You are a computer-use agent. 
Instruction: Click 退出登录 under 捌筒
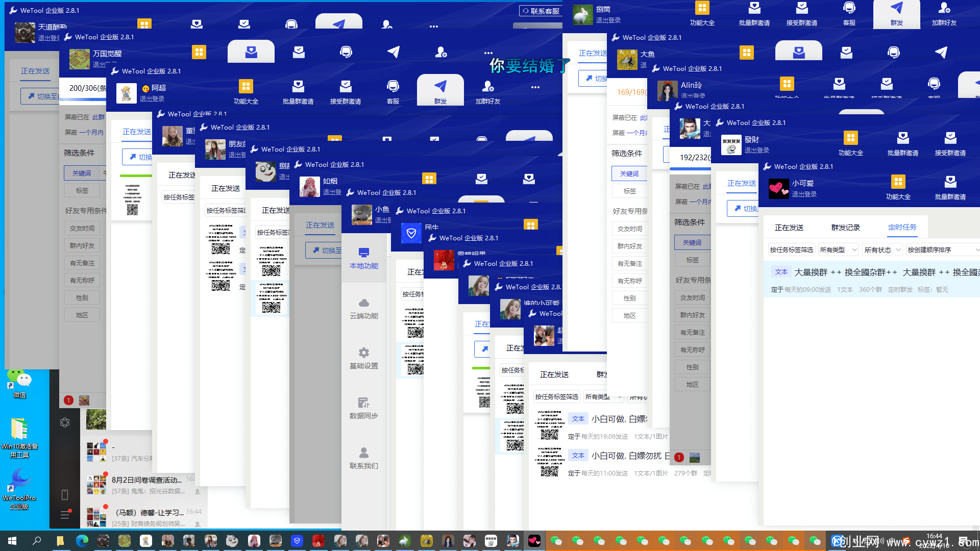[x=608, y=20]
